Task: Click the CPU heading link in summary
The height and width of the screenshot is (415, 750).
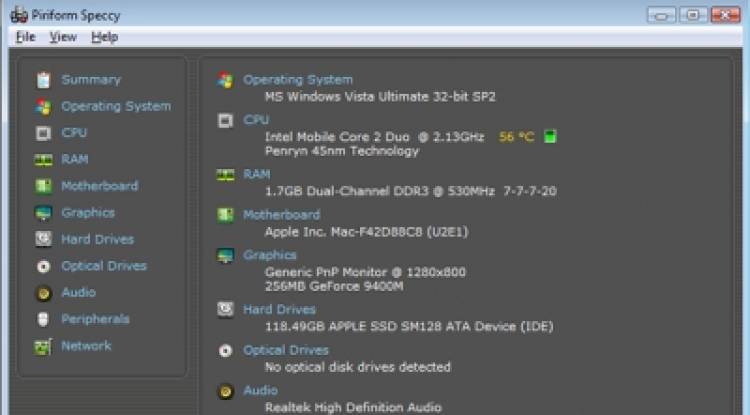Action: click(256, 120)
